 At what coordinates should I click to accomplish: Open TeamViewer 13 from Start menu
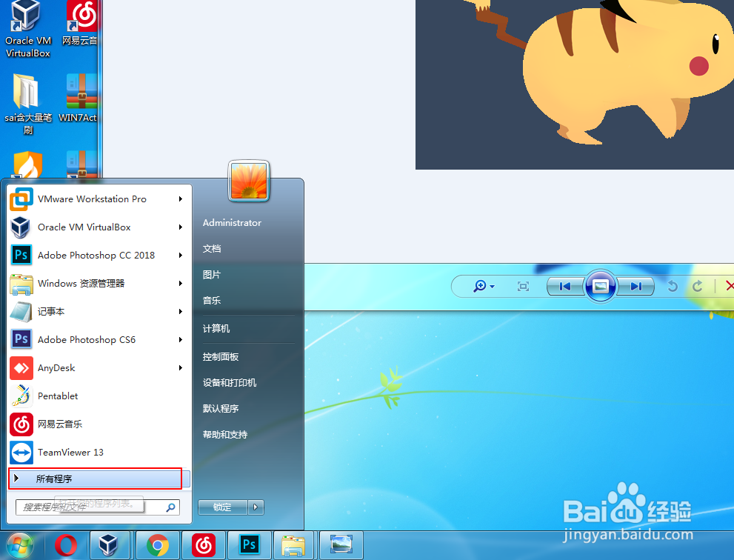point(97,453)
